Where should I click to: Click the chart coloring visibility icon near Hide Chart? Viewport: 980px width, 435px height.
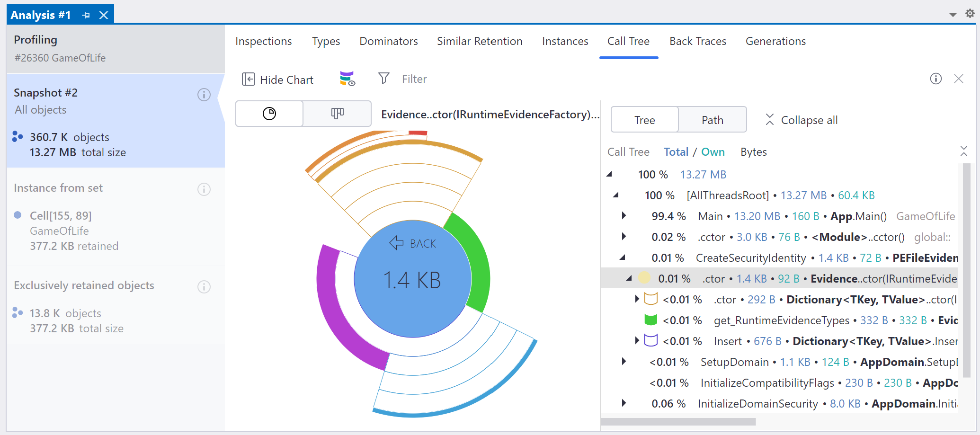pyautogui.click(x=347, y=79)
